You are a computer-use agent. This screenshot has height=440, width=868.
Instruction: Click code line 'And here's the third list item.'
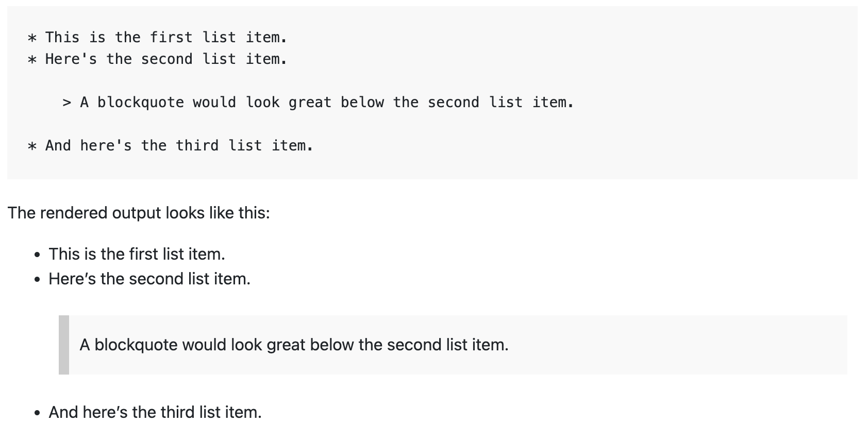point(170,145)
